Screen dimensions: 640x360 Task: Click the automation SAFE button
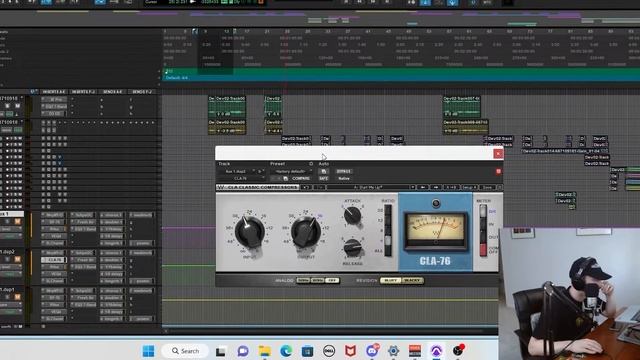324,178
